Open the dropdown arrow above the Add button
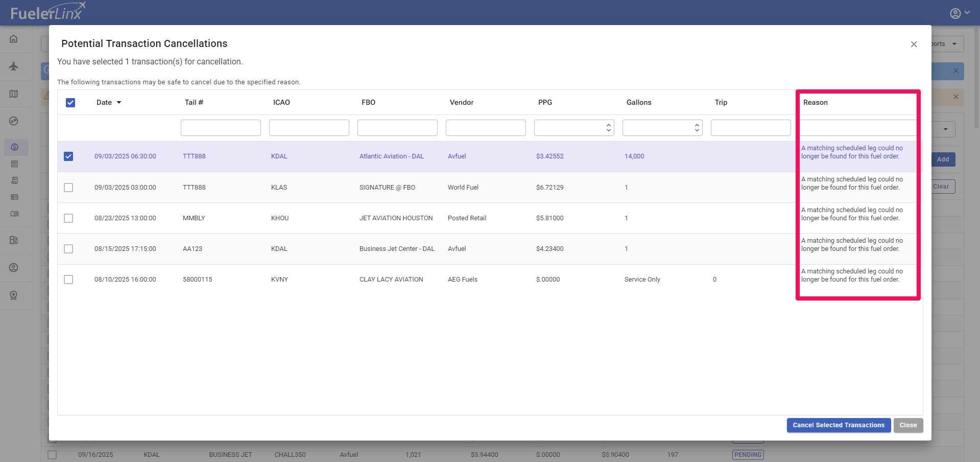The height and width of the screenshot is (462, 980). coord(945,129)
